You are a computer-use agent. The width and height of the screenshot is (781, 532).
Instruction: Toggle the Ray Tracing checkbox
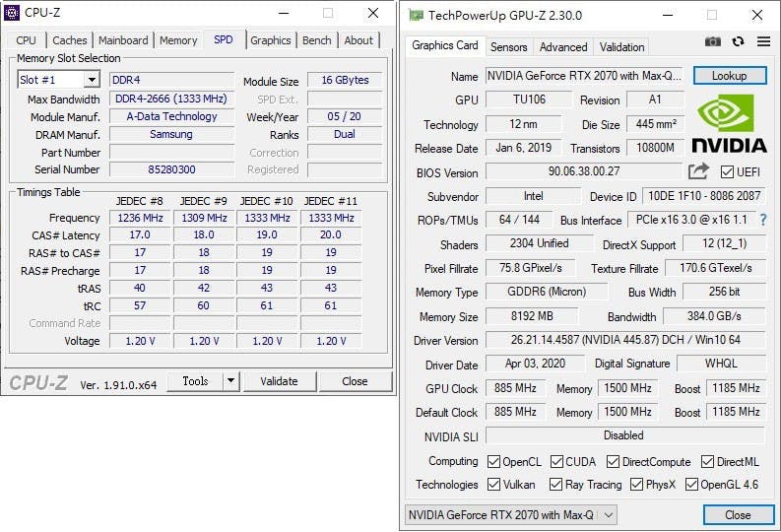point(555,484)
